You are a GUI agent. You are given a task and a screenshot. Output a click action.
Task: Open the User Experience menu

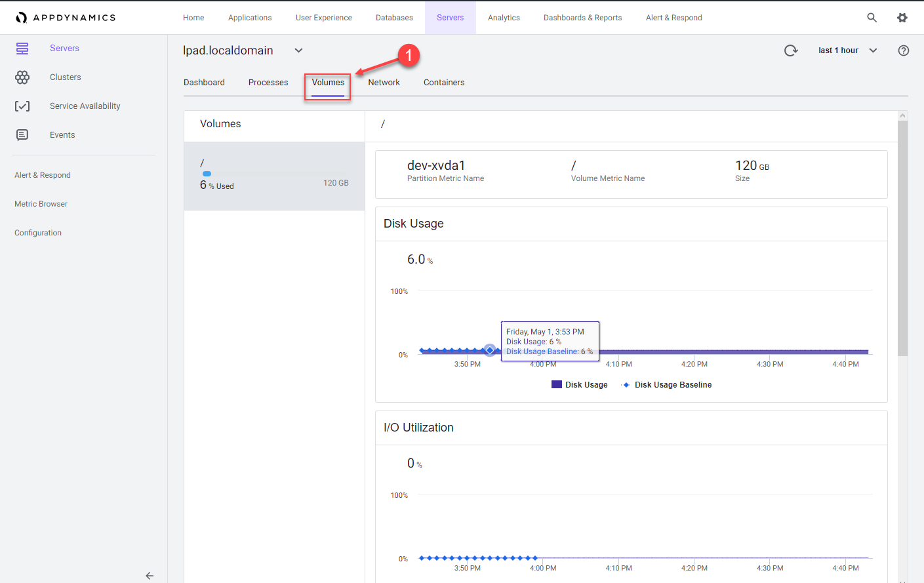[324, 18]
